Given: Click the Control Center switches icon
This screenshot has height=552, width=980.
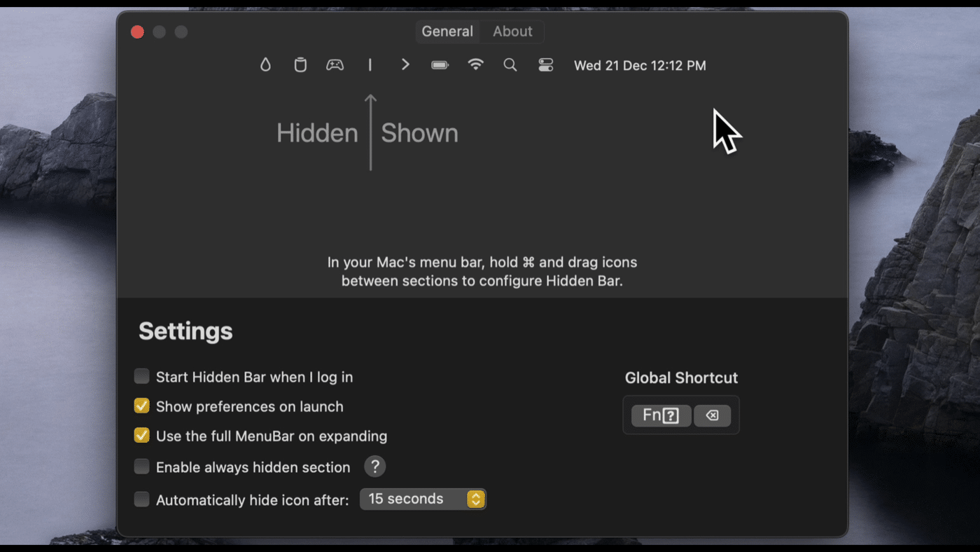Looking at the screenshot, I should [x=546, y=65].
